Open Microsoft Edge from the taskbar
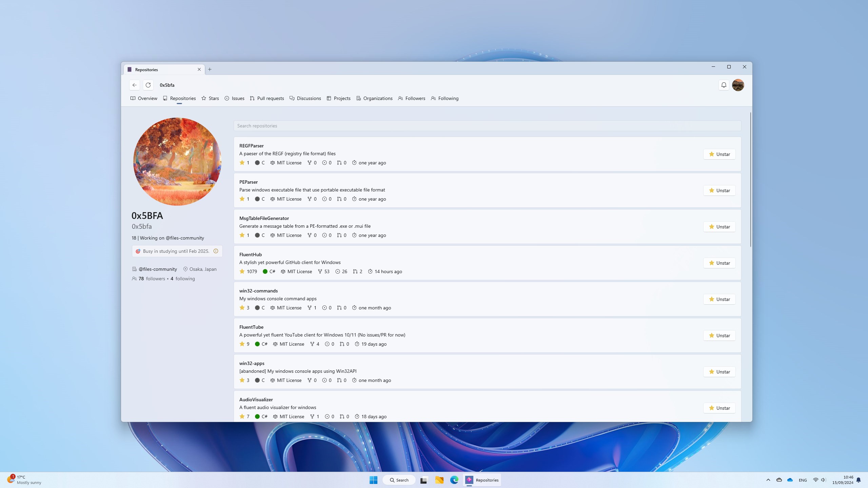The height and width of the screenshot is (488, 868). point(454,480)
